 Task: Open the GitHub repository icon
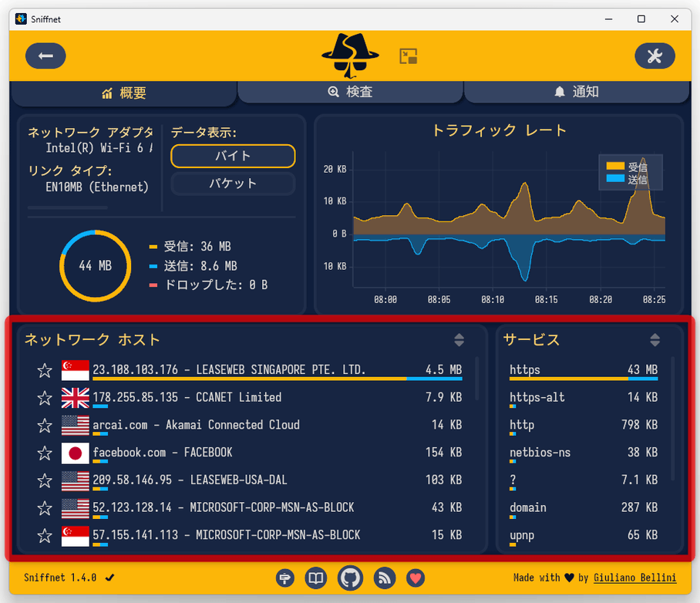(x=350, y=578)
